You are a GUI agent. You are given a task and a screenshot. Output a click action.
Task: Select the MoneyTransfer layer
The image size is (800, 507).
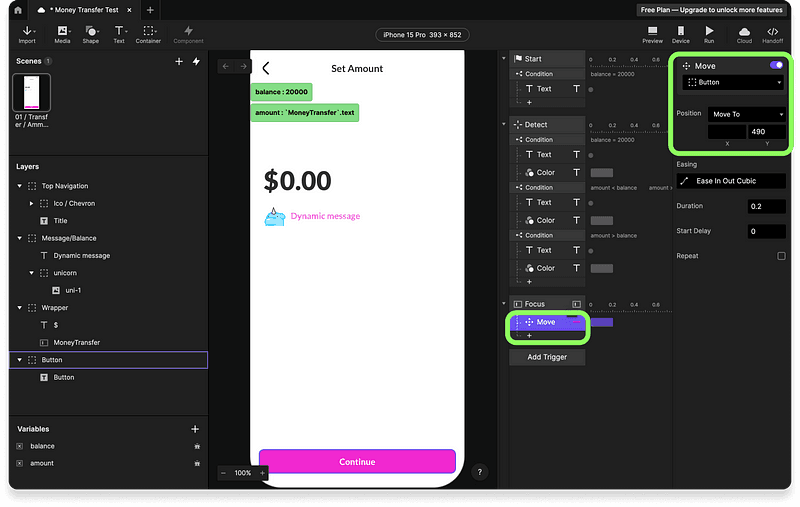(109, 342)
